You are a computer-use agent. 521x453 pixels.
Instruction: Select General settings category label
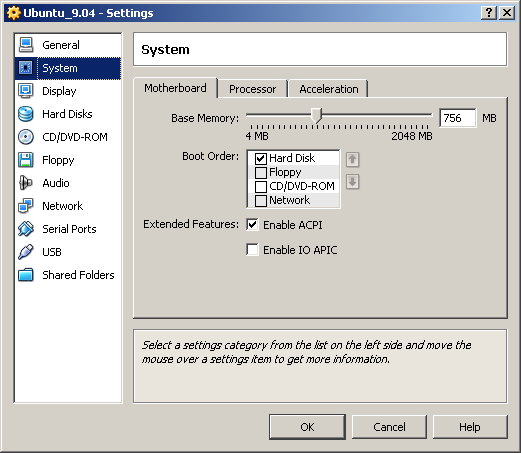61,45
